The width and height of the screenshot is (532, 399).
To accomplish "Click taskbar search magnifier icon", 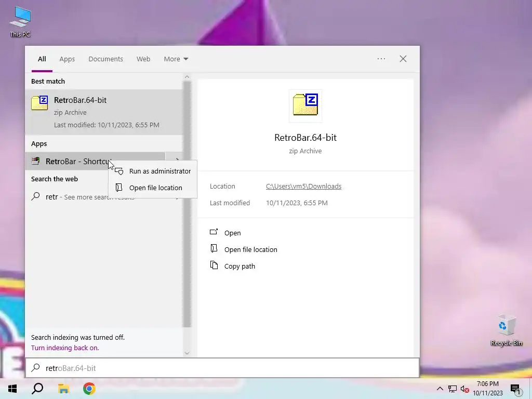I will 37,389.
